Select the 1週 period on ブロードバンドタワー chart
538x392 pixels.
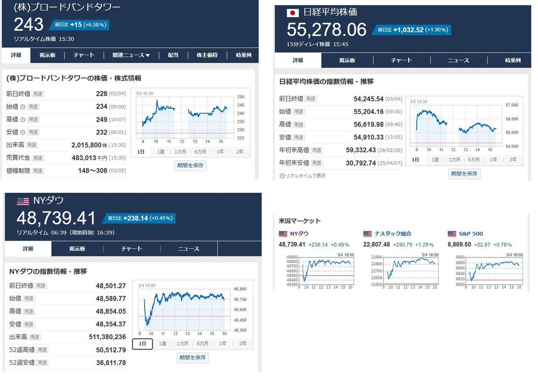(x=161, y=152)
